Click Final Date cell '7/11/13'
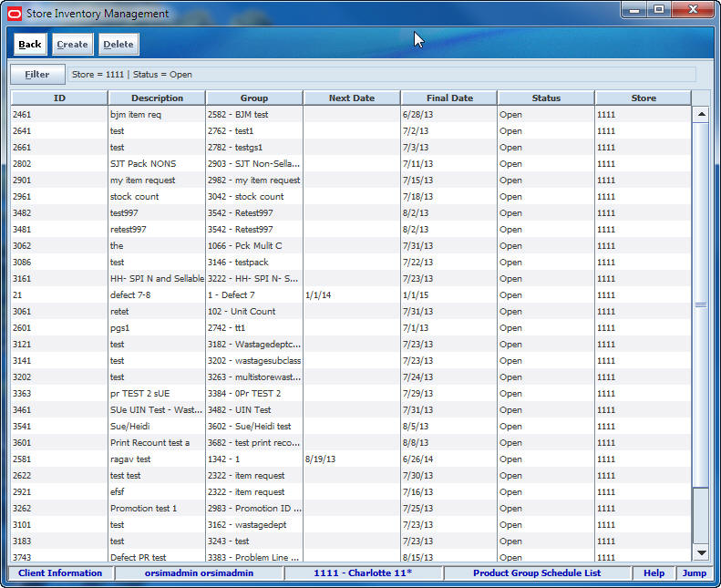Screen dimensions: 721x588 (x=417, y=164)
